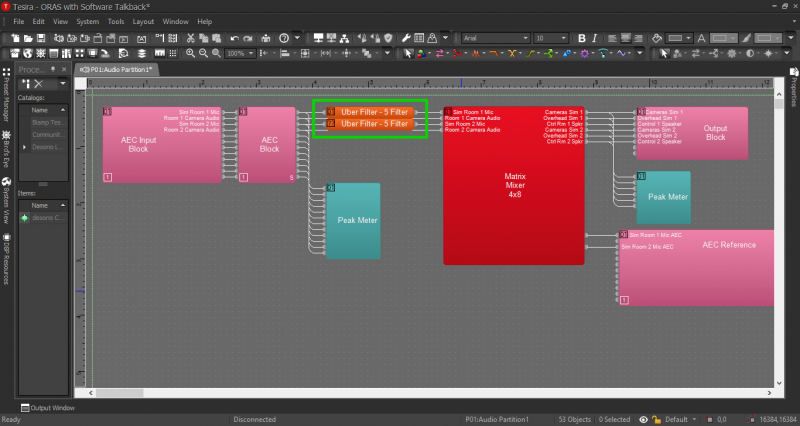The width and height of the screenshot is (800, 426).
Task: Click the text color letter A icon
Action: pyautogui.click(x=702, y=38)
